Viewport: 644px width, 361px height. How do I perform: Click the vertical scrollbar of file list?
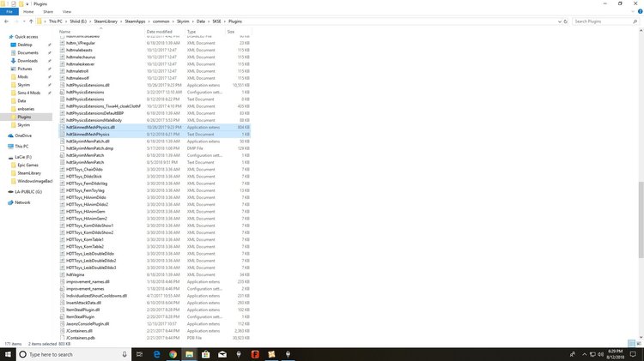pos(641,220)
